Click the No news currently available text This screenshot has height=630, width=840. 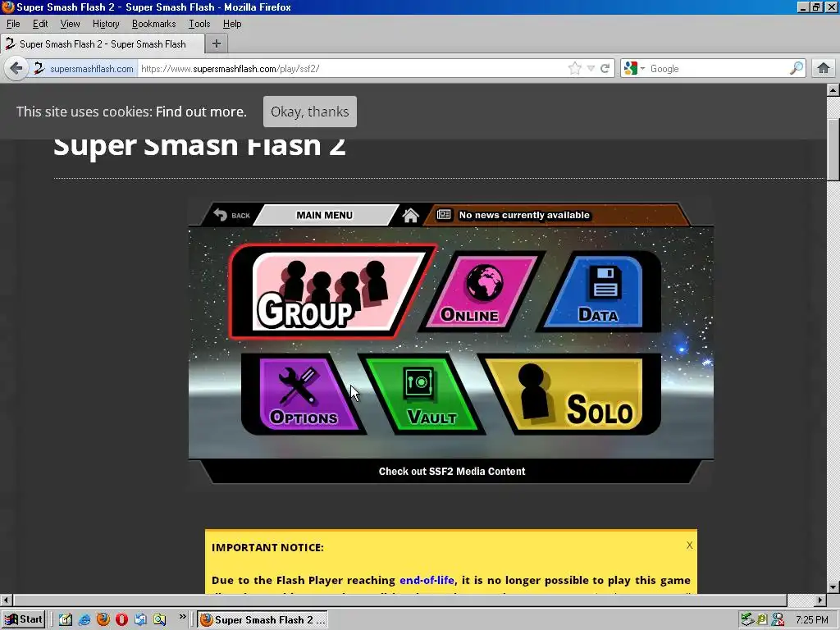pyautogui.click(x=524, y=215)
